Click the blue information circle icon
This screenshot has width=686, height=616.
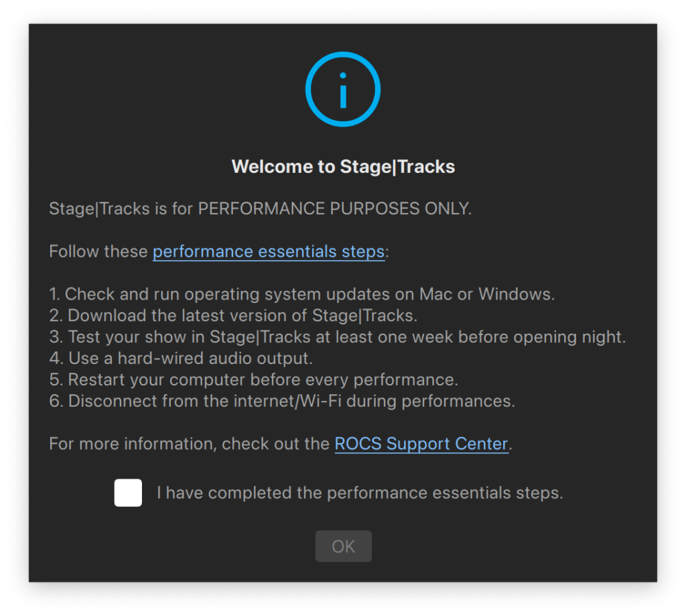pyautogui.click(x=342, y=89)
